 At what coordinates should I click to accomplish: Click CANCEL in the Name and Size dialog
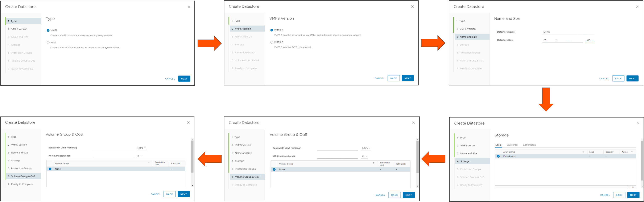(x=604, y=79)
